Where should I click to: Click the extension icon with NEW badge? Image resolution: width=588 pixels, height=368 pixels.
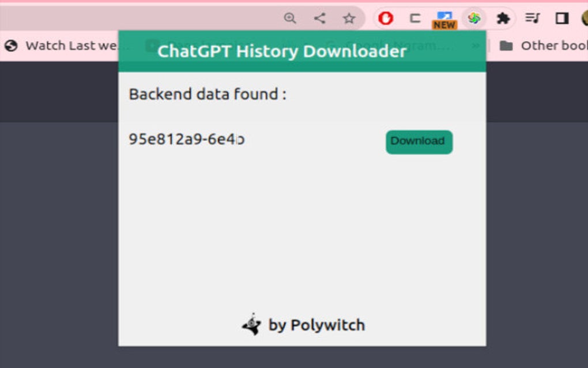tap(444, 18)
